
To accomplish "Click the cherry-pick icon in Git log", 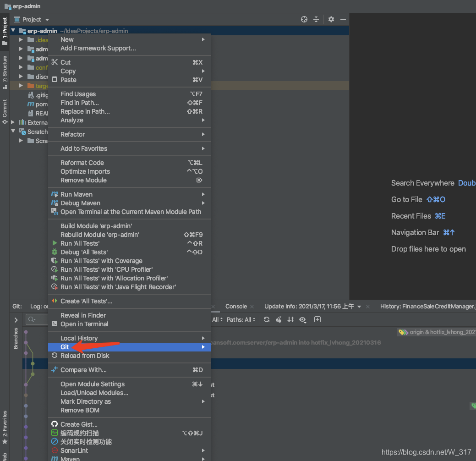I will pos(279,319).
